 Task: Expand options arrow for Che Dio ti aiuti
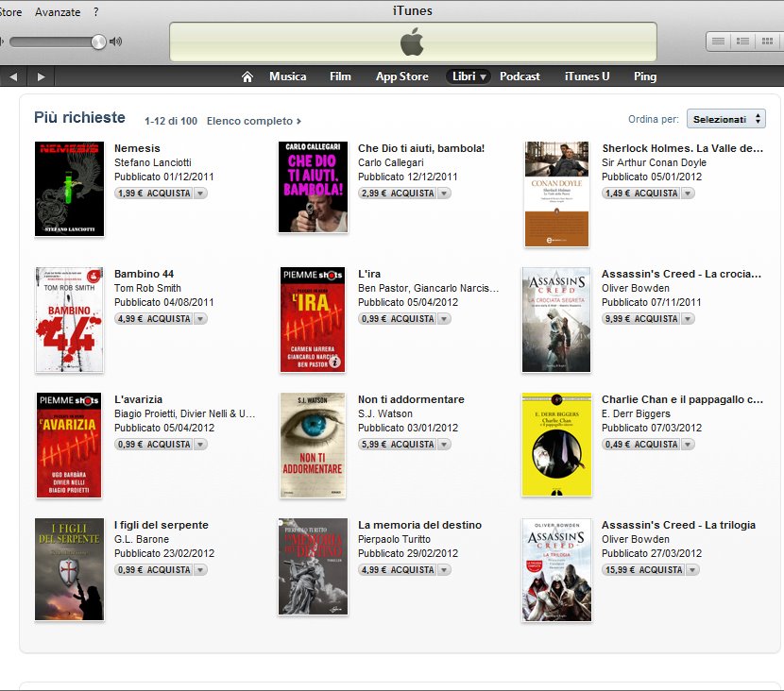coord(444,193)
